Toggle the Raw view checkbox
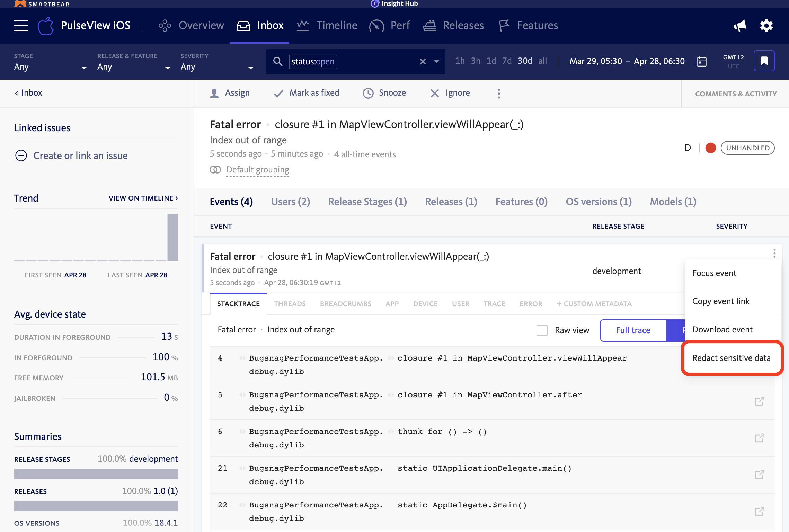The image size is (789, 532). pos(542,330)
